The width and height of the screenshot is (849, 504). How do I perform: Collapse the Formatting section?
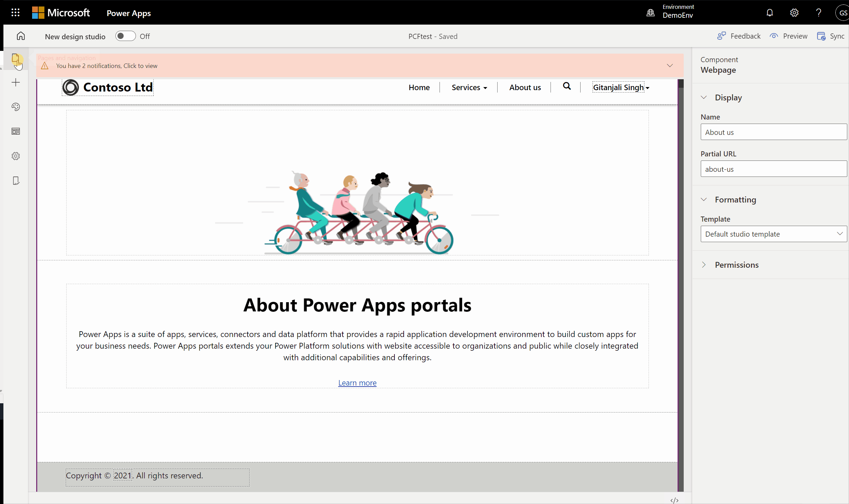pyautogui.click(x=704, y=199)
